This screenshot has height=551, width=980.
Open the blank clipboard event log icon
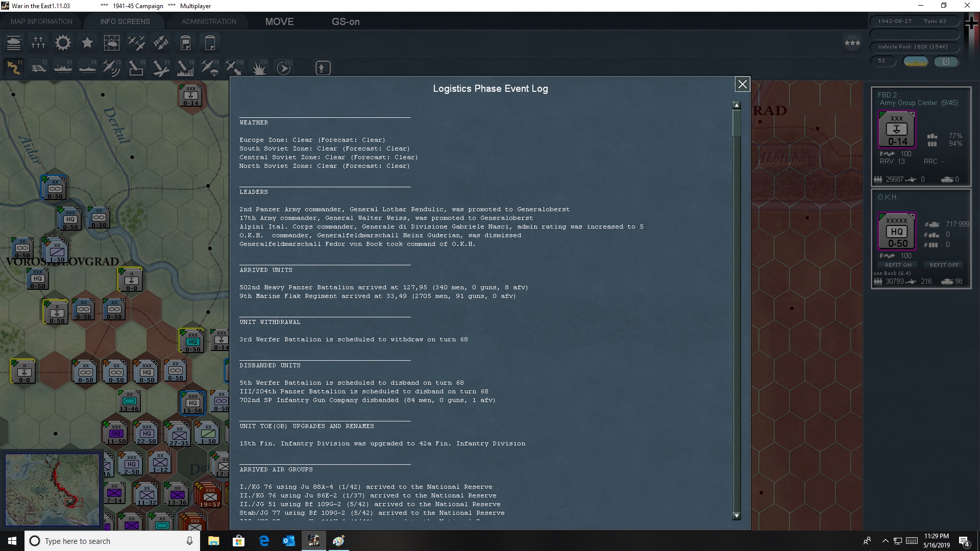(210, 43)
